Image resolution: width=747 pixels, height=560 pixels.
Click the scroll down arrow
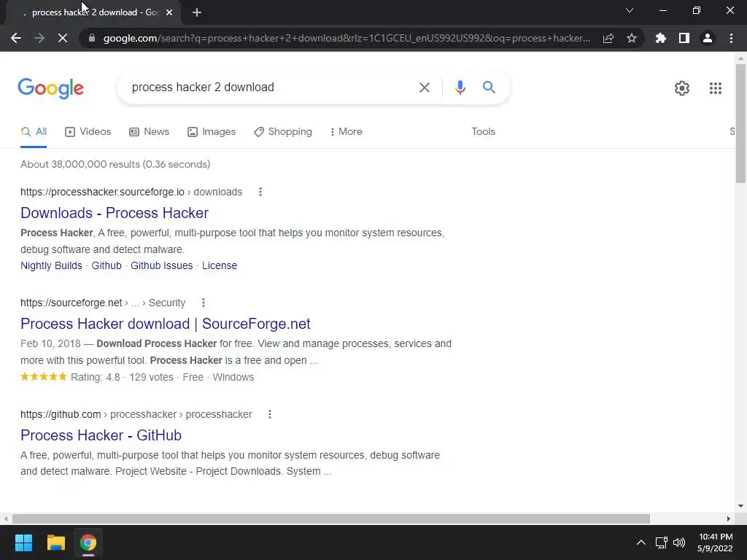tap(740, 506)
